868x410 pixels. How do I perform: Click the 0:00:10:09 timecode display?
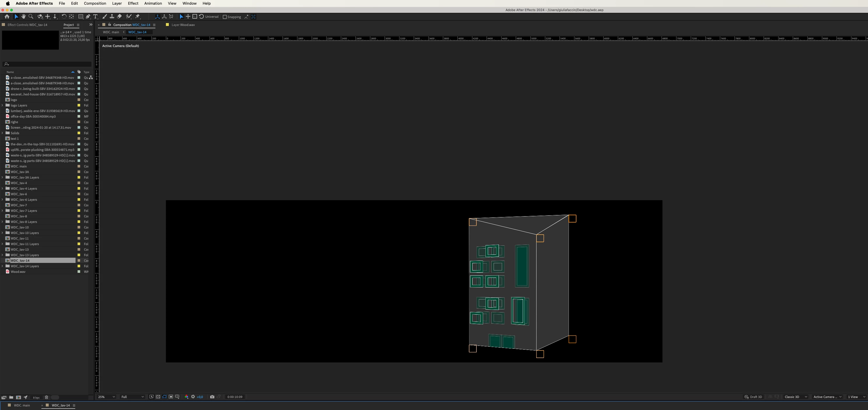click(235, 397)
